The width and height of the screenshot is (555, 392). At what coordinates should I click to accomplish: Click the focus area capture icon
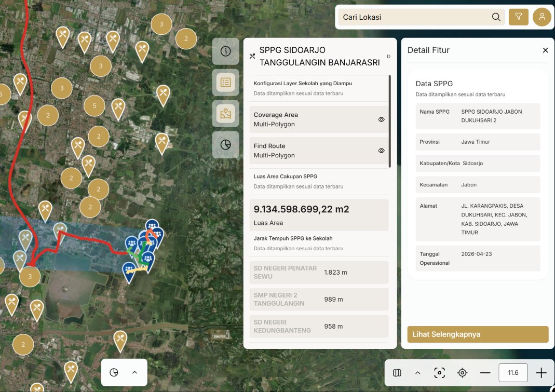click(x=439, y=372)
